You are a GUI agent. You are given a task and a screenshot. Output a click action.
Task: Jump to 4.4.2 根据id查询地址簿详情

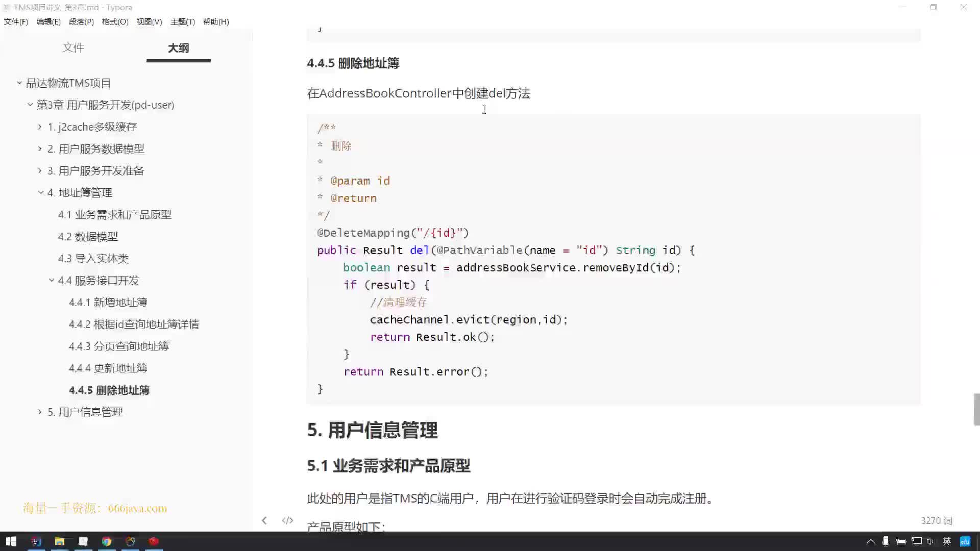(x=134, y=324)
